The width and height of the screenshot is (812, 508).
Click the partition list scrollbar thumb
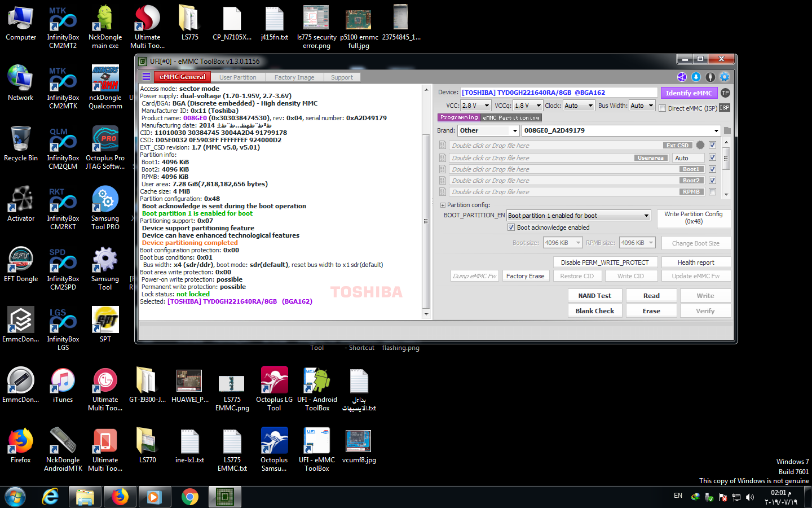[726, 158]
